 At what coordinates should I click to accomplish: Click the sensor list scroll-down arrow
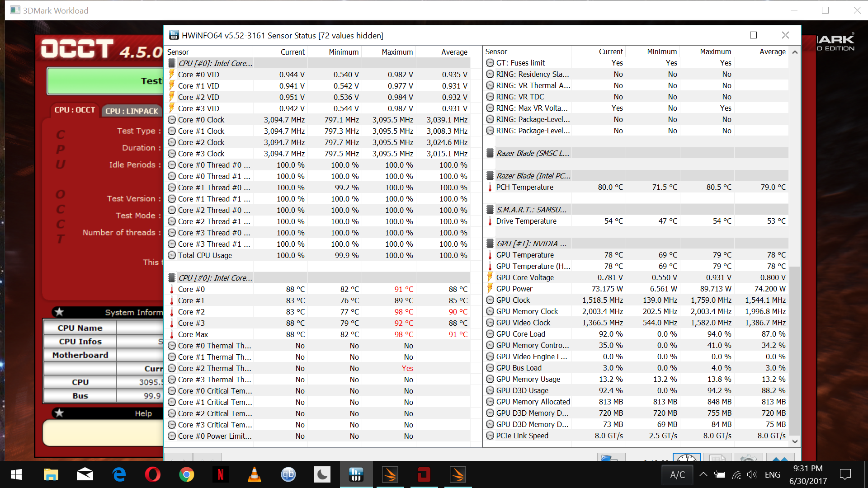[795, 441]
